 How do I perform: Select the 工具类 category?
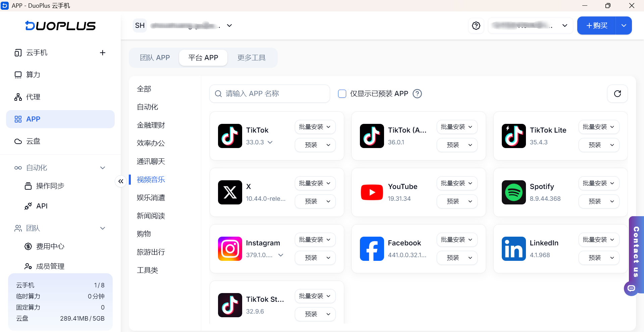pos(148,270)
